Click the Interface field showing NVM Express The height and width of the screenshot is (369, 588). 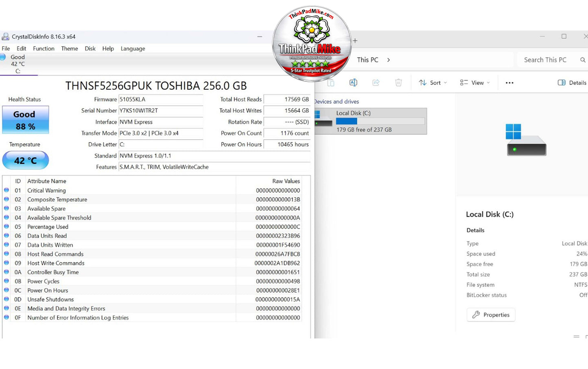click(161, 122)
